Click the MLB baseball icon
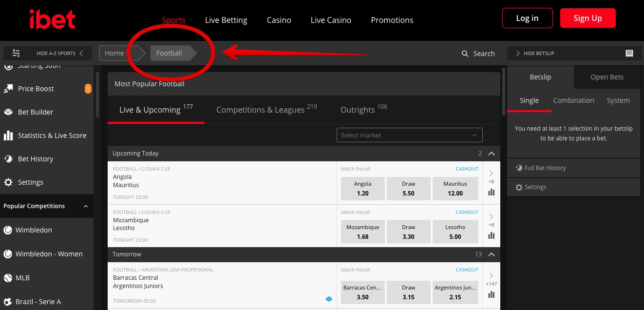 tap(8, 278)
